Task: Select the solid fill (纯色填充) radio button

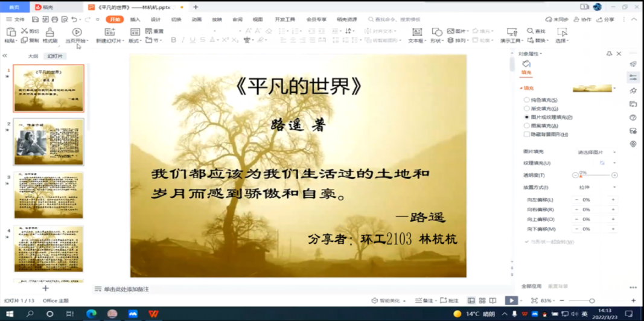Action: [x=526, y=100]
